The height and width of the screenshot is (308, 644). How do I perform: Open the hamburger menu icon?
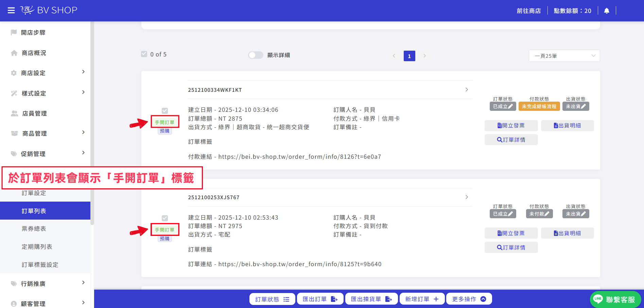pyautogui.click(x=11, y=10)
